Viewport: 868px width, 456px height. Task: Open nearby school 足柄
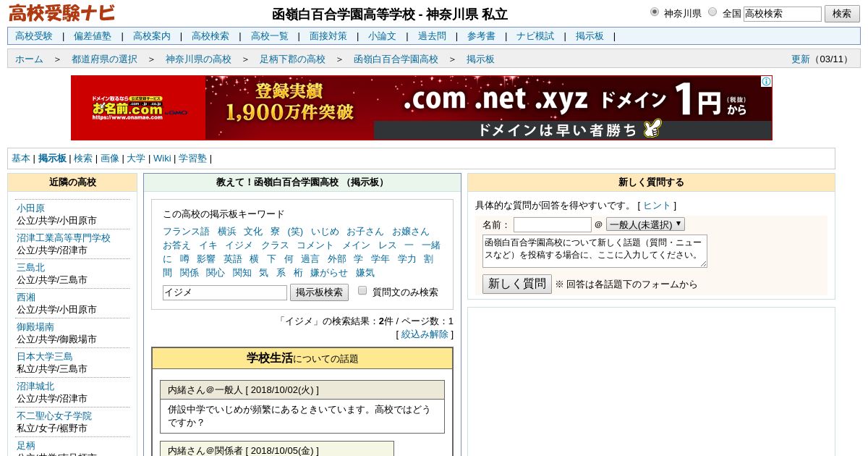tap(26, 446)
